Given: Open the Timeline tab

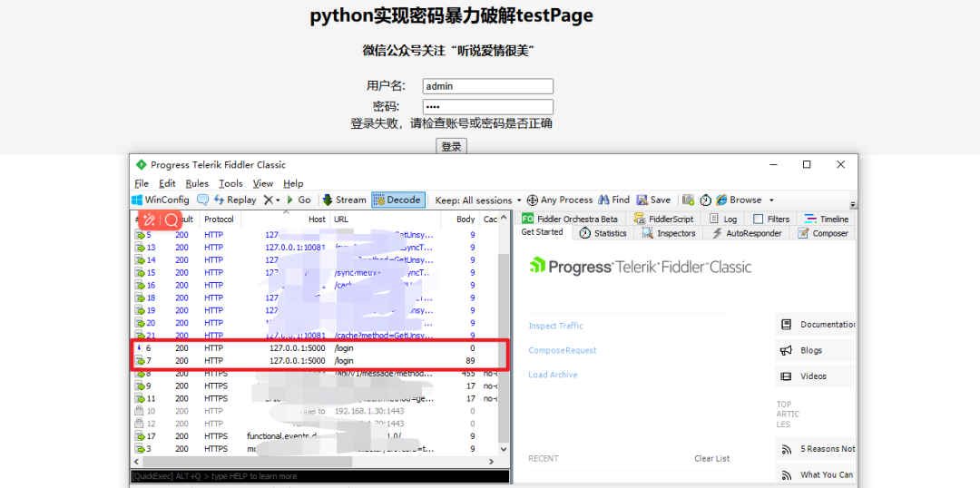Looking at the screenshot, I should pos(826,219).
